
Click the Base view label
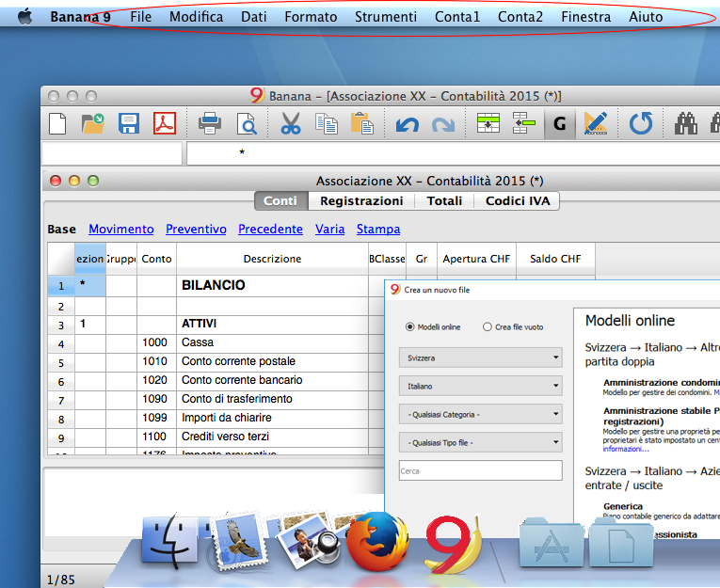click(x=61, y=229)
